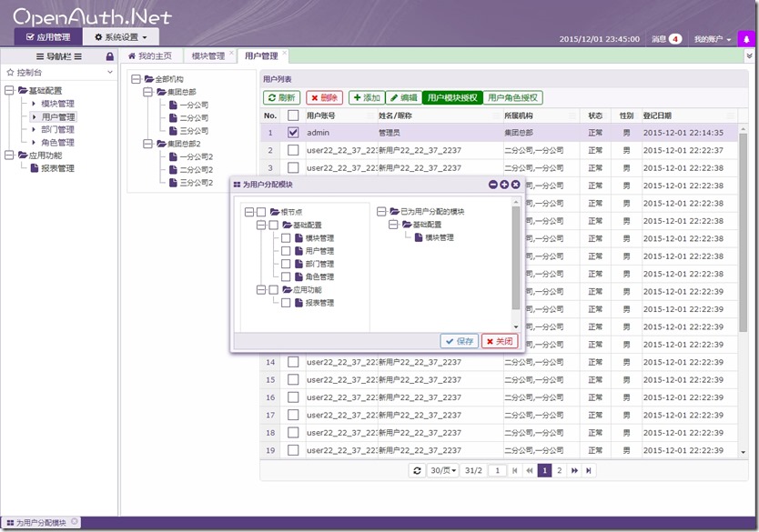Open 角色管理 in sidebar

tap(57, 143)
